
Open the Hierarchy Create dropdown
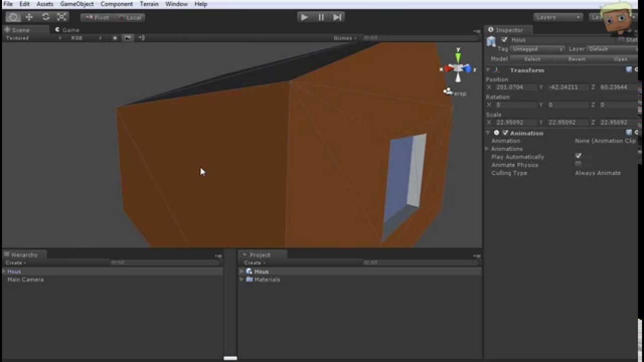pos(16,262)
